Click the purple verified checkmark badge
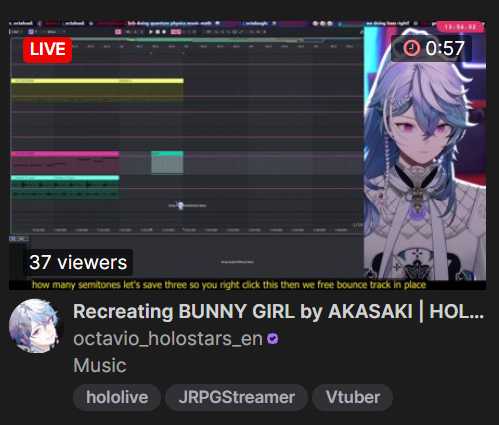 (273, 339)
